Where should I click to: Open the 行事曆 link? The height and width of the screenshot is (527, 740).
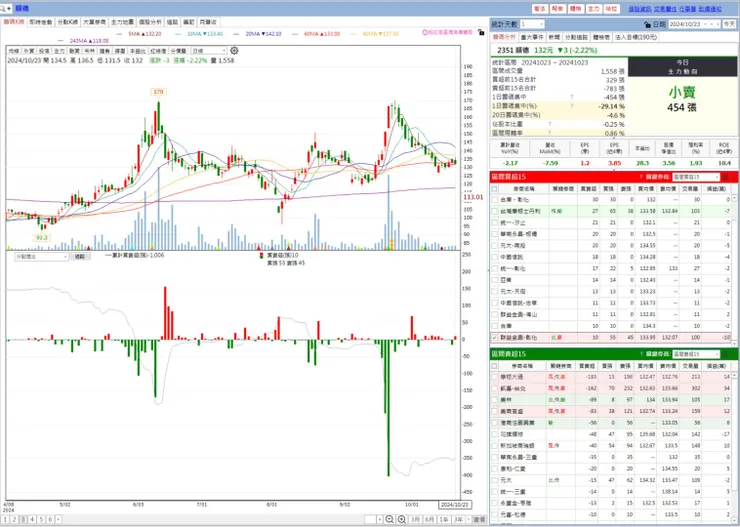pos(687,9)
